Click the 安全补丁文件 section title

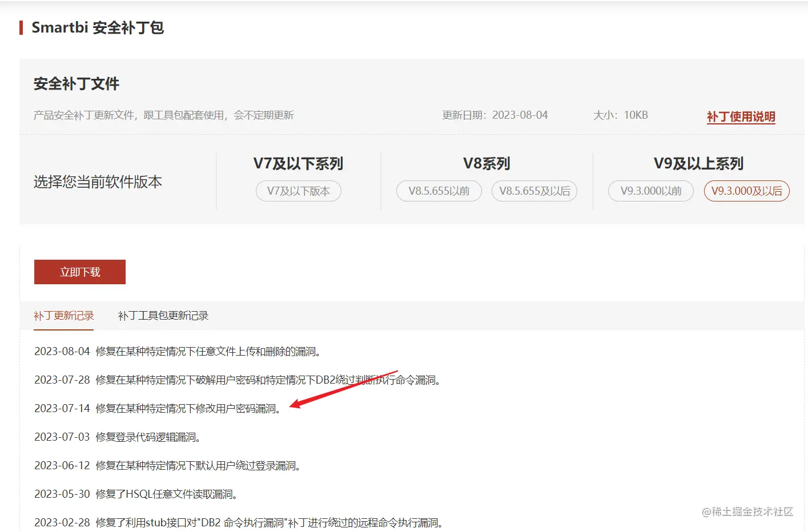(77, 84)
